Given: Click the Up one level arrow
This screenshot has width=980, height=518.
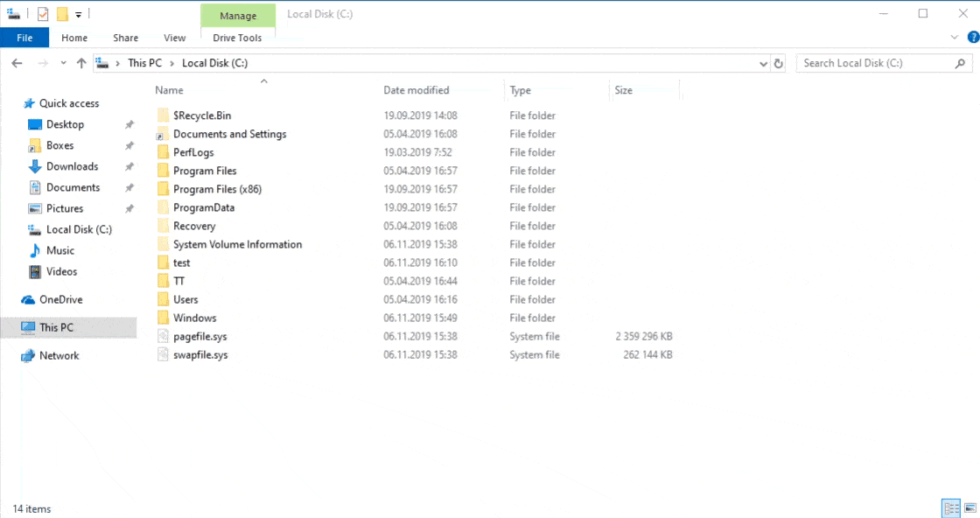Looking at the screenshot, I should tap(81, 63).
